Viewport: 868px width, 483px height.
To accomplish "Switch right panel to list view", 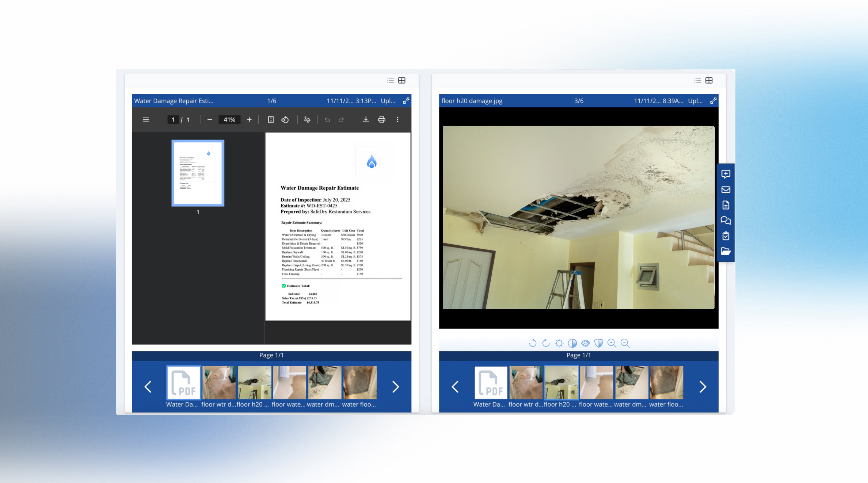I will tap(698, 80).
